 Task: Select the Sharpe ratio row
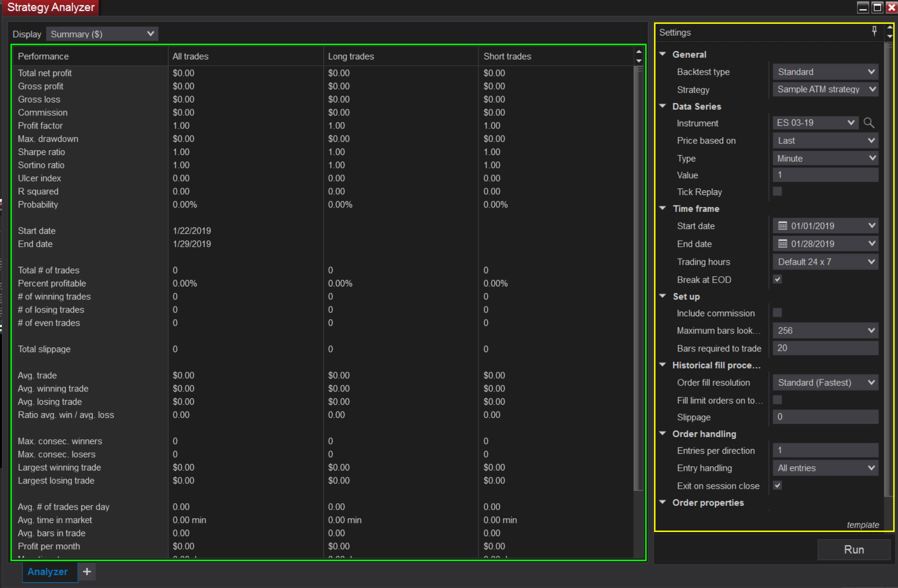[x=324, y=152]
